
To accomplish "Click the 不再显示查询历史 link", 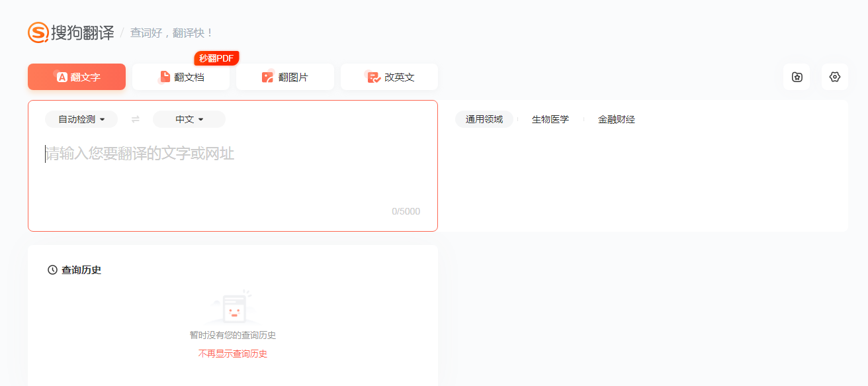I will pos(232,353).
